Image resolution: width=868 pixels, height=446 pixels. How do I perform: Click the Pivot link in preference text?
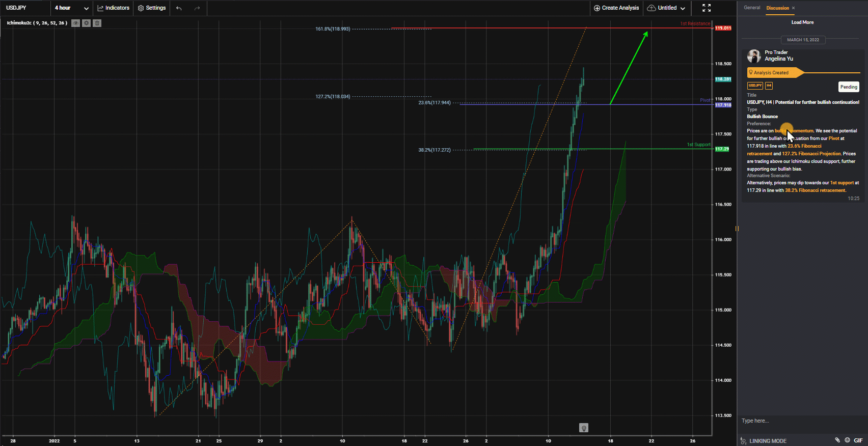pyautogui.click(x=834, y=138)
